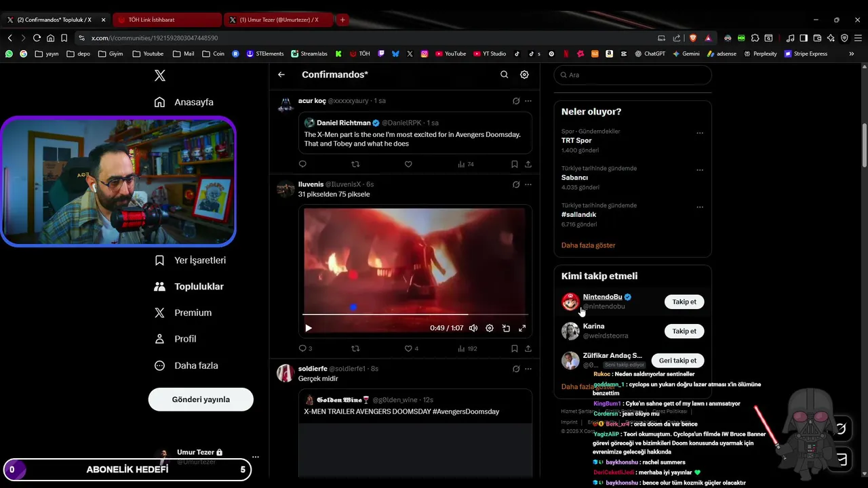View analytics showing 192 views
Screen dimensions: 868x488
tap(467, 348)
